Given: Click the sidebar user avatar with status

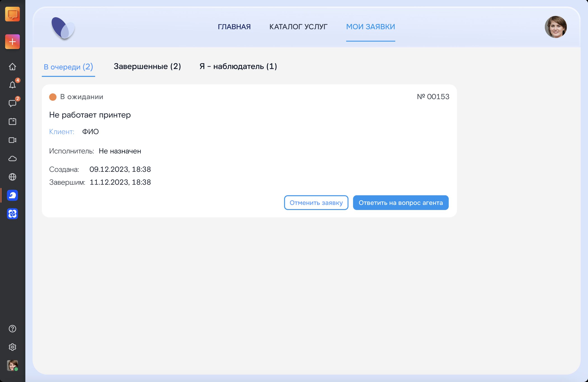Looking at the screenshot, I should click(x=12, y=365).
